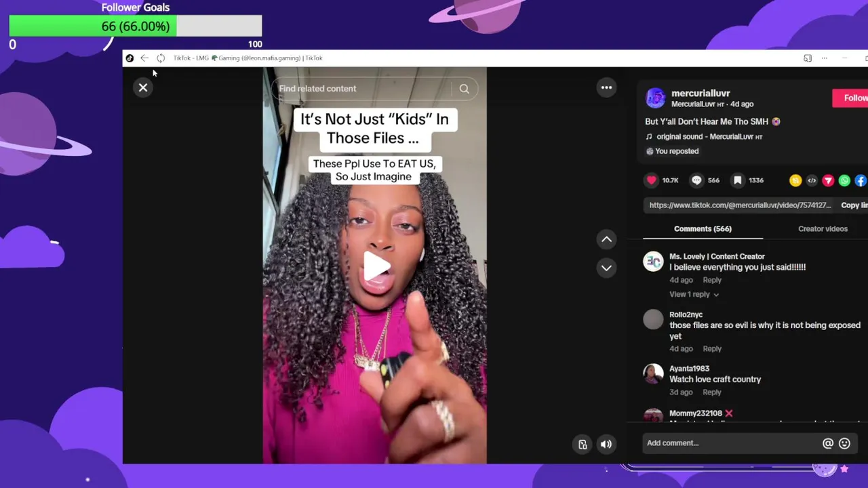Open the Rollo2nyc username
This screenshot has width=868, height=488.
pyautogui.click(x=686, y=315)
